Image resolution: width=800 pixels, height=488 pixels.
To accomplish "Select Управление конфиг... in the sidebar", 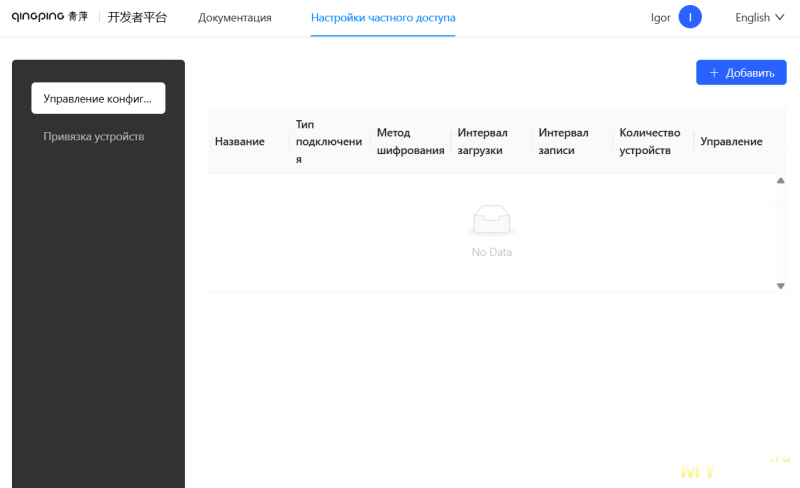I will [98, 98].
